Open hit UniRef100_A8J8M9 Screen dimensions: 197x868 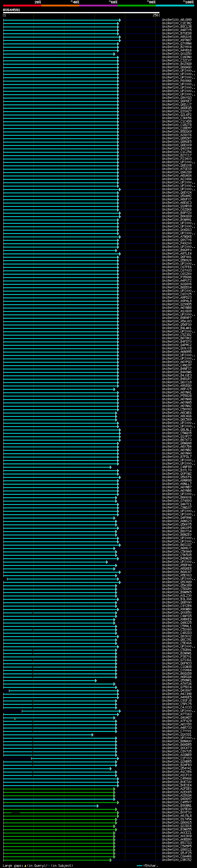click(177, 20)
